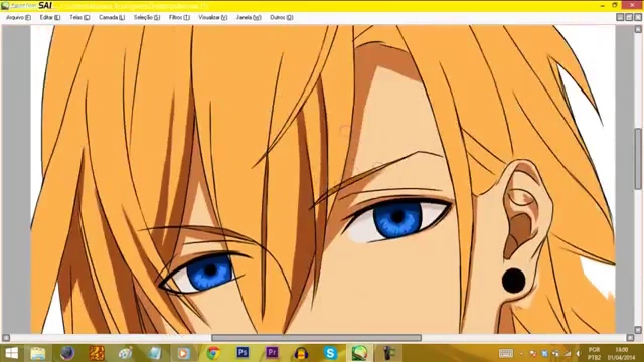644x362 pixels.
Task: Open the Filtros menu
Action: 180,18
